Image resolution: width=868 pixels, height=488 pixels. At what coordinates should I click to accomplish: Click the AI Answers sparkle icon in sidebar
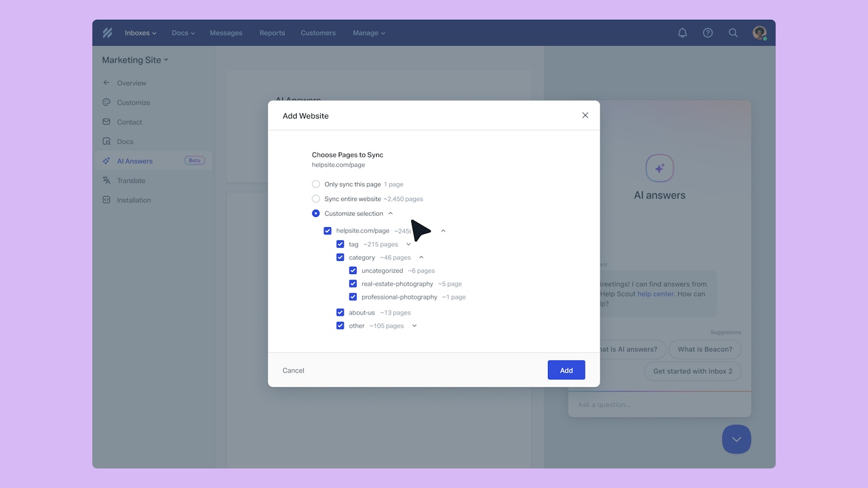click(106, 161)
